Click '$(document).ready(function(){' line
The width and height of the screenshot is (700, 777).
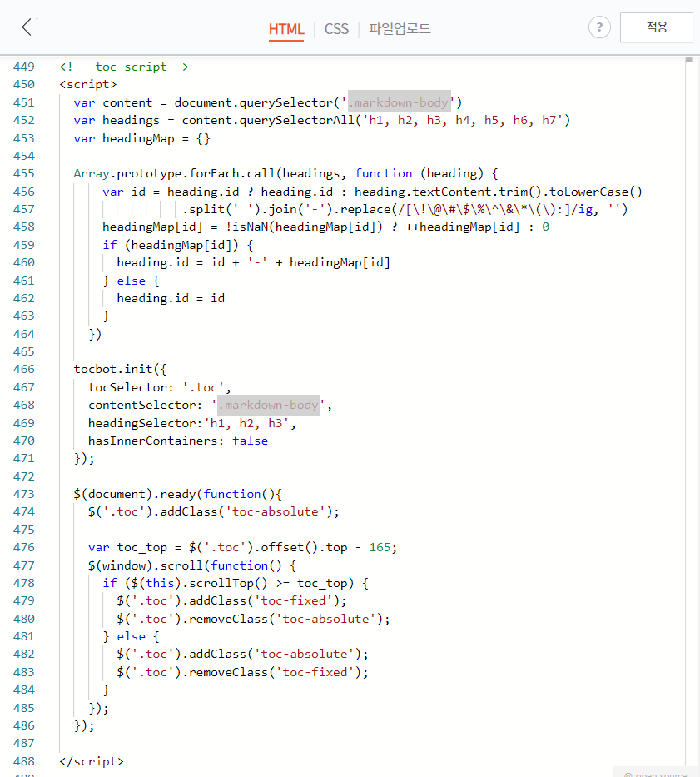point(178,494)
